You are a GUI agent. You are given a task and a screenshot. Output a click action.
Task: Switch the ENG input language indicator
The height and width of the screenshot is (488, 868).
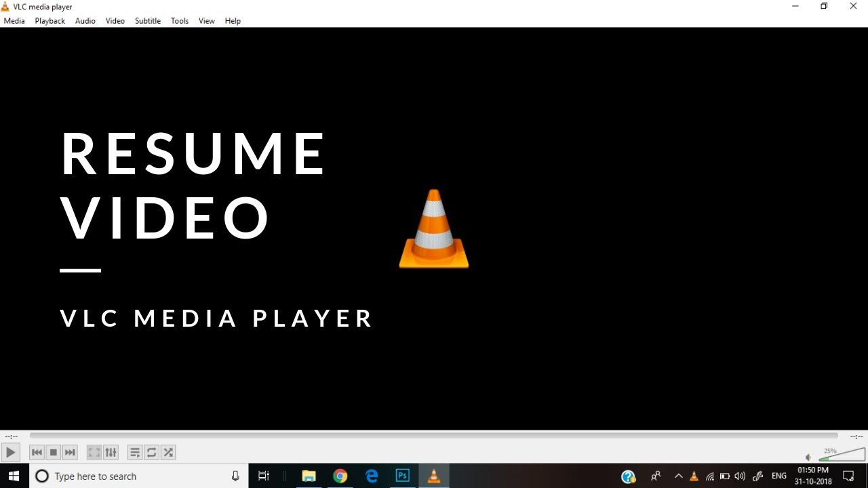pyautogui.click(x=779, y=476)
